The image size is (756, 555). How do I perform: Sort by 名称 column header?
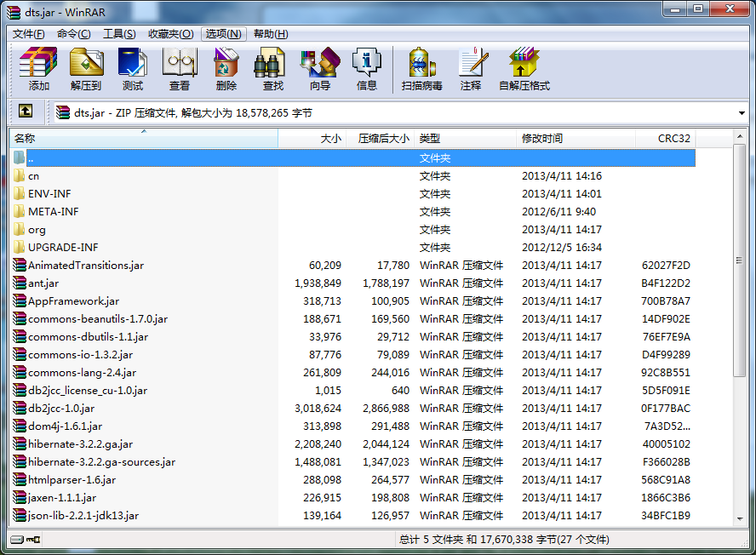pyautogui.click(x=144, y=139)
